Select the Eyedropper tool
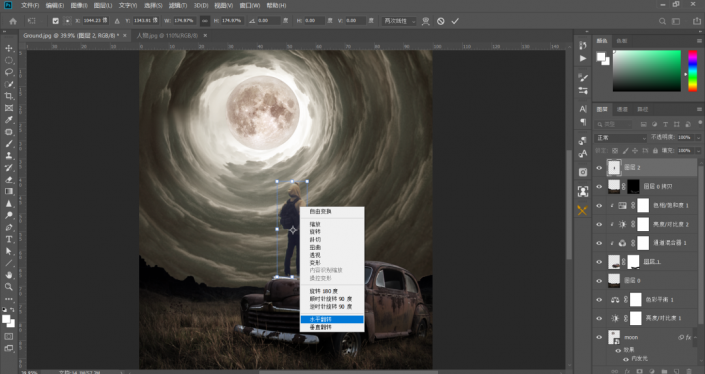705x374 pixels. click(x=9, y=120)
